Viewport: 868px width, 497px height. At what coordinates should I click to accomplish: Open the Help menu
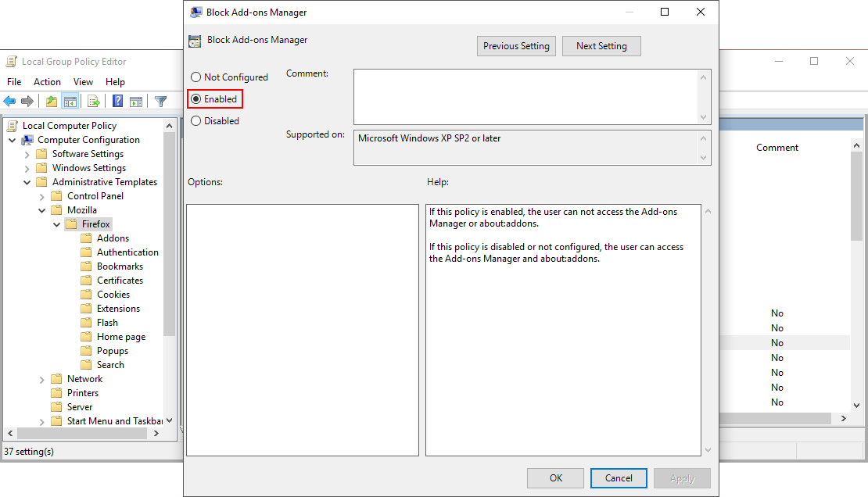pyautogui.click(x=115, y=82)
